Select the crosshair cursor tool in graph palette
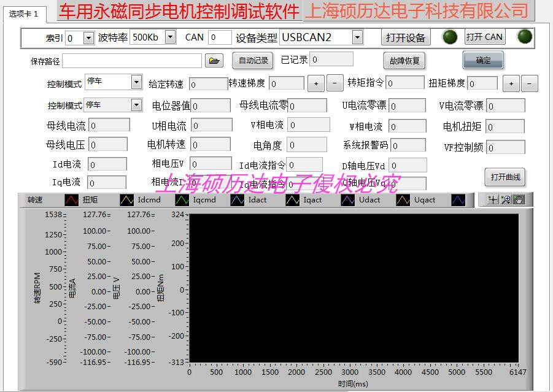This screenshot has width=553, height=392. (x=493, y=199)
